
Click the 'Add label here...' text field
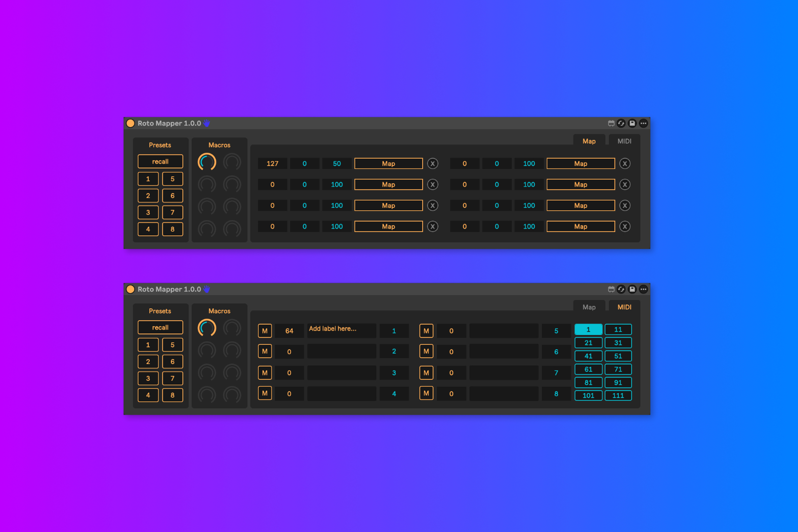tap(341, 330)
